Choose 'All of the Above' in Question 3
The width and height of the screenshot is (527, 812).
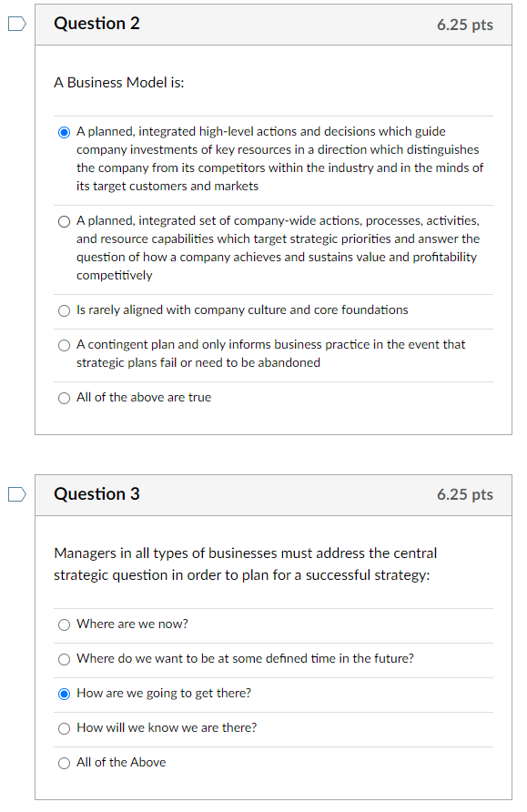tap(64, 762)
